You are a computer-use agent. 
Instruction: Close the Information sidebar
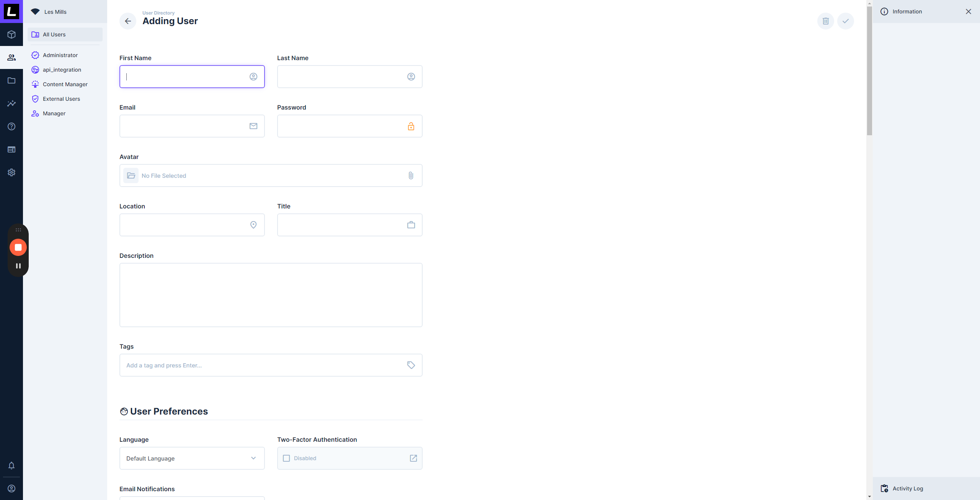tap(969, 11)
